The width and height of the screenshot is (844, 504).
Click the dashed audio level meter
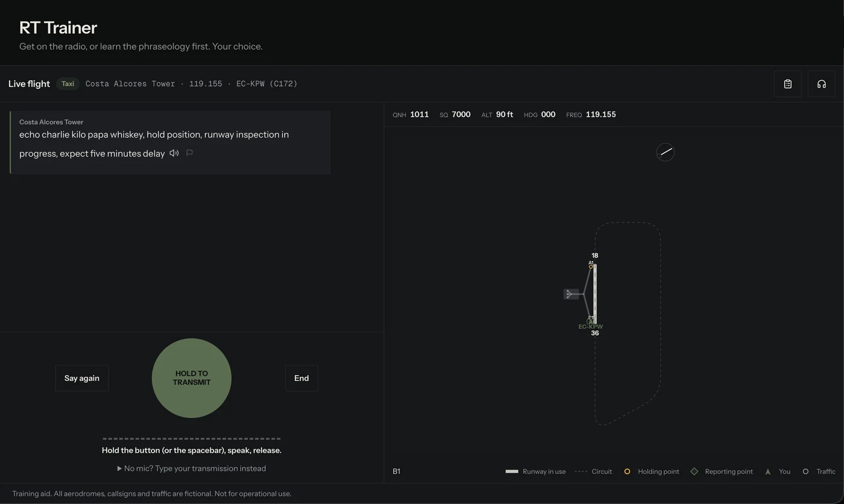pos(192,438)
